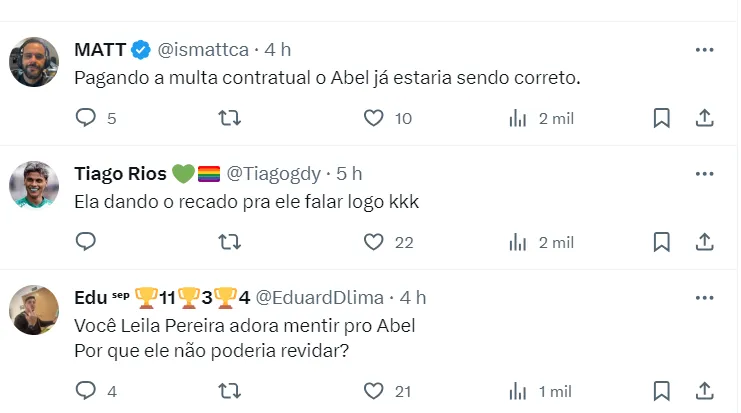Screen dimensions: 741x413
Task: Bookmark Tiago Rios's tweet
Action: [x=661, y=242]
